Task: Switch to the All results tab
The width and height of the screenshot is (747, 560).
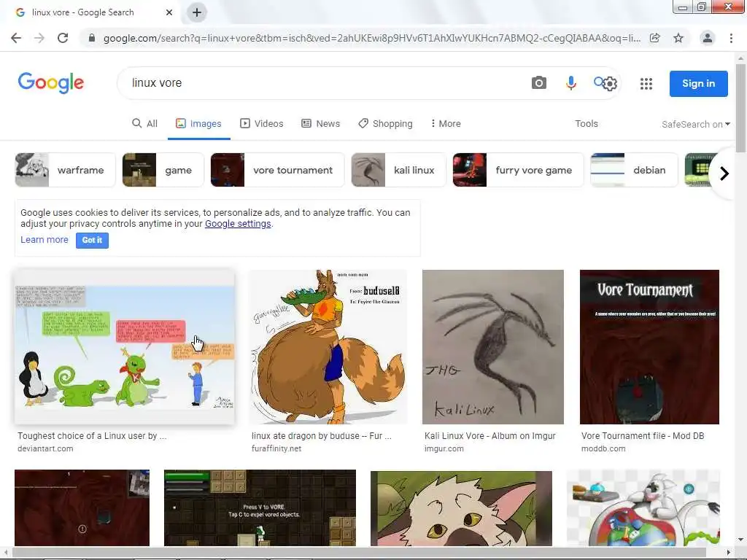Action: pos(145,124)
